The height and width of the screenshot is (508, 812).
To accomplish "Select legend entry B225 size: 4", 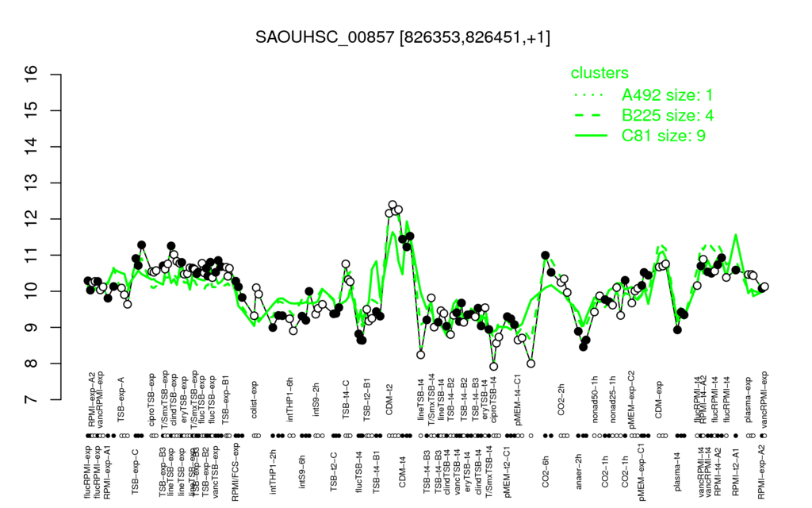I will tap(668, 115).
